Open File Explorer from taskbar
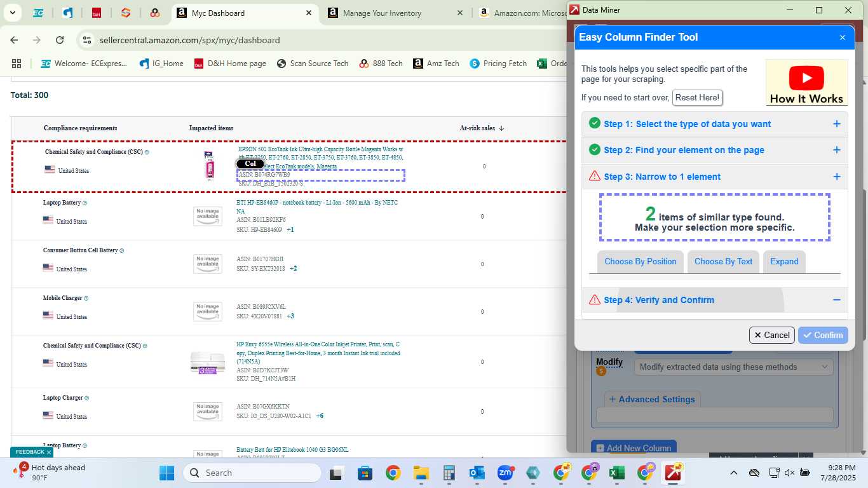The width and height of the screenshot is (868, 488). click(421, 473)
